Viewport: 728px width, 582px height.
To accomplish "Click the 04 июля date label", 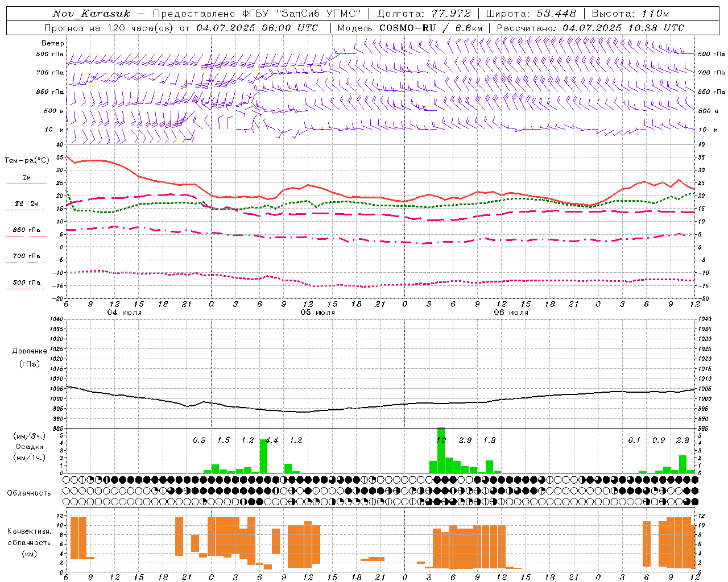I will tap(125, 313).
